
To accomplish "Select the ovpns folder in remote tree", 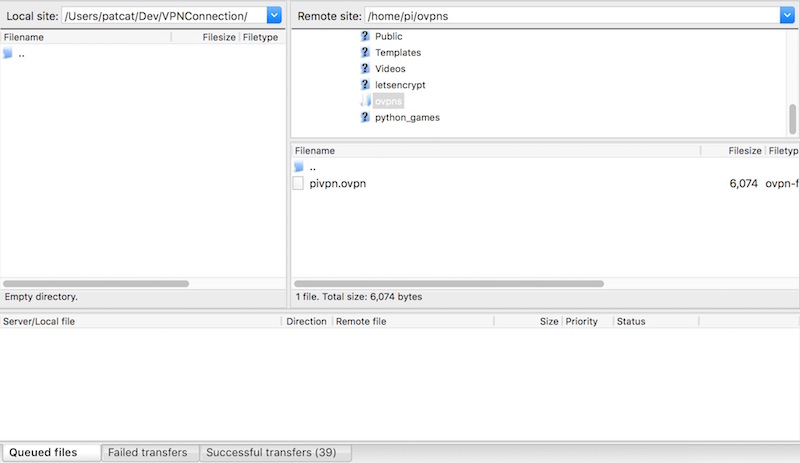I will [x=388, y=101].
